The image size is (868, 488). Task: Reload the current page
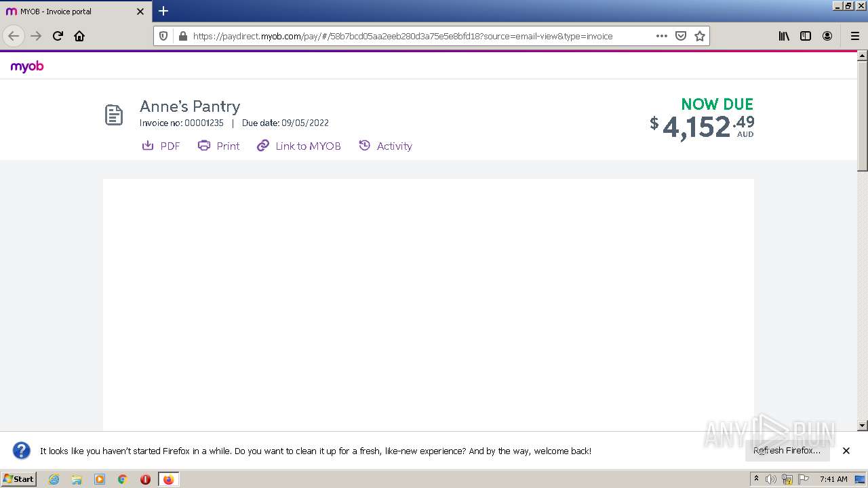(x=58, y=36)
